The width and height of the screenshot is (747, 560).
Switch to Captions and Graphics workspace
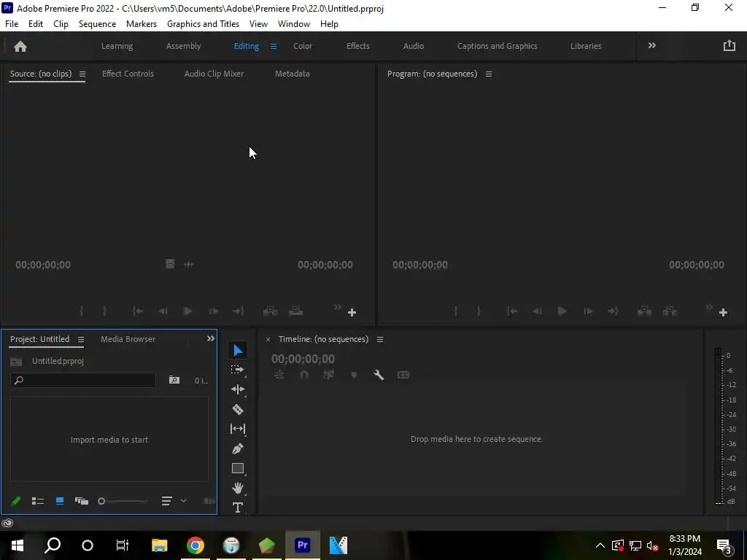pyautogui.click(x=498, y=46)
